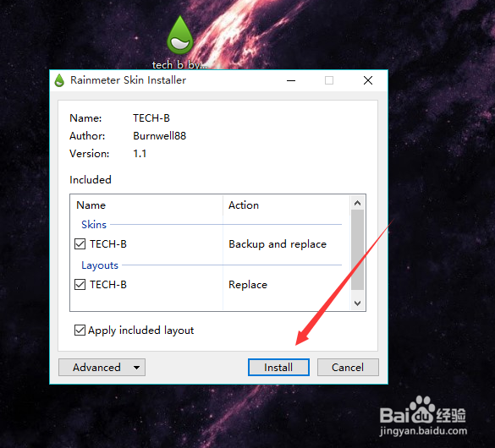Click the Rainmeter droplet icon in title bar
The image size is (495, 448).
coord(59,80)
